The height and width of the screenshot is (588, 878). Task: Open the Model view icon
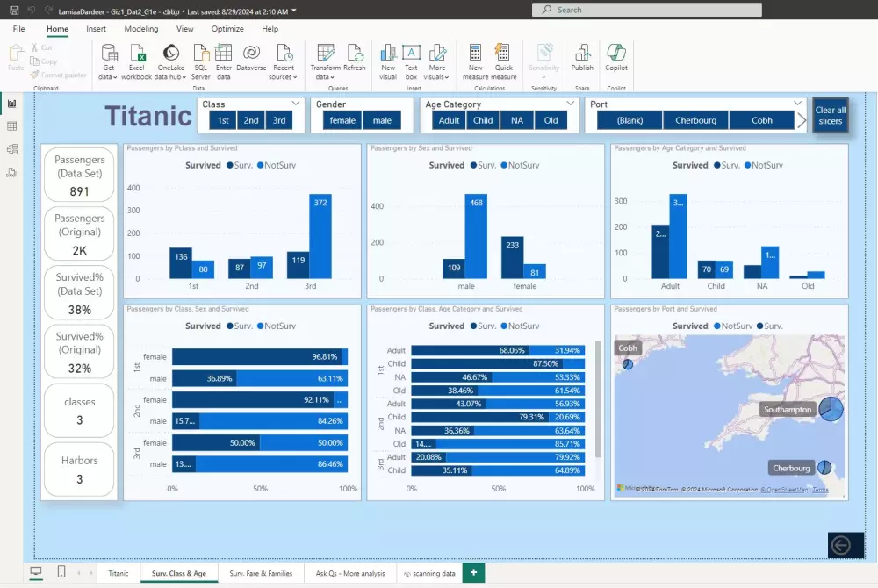(12, 149)
